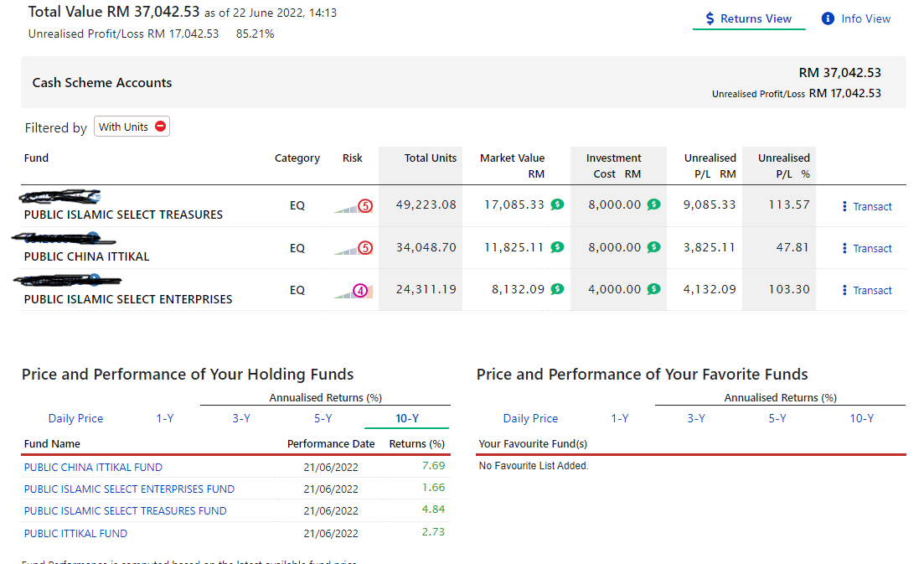Viewport: 924px width, 564px height.
Task: Open Transact menu for Public Islamic Select Treasures
Action: (867, 206)
